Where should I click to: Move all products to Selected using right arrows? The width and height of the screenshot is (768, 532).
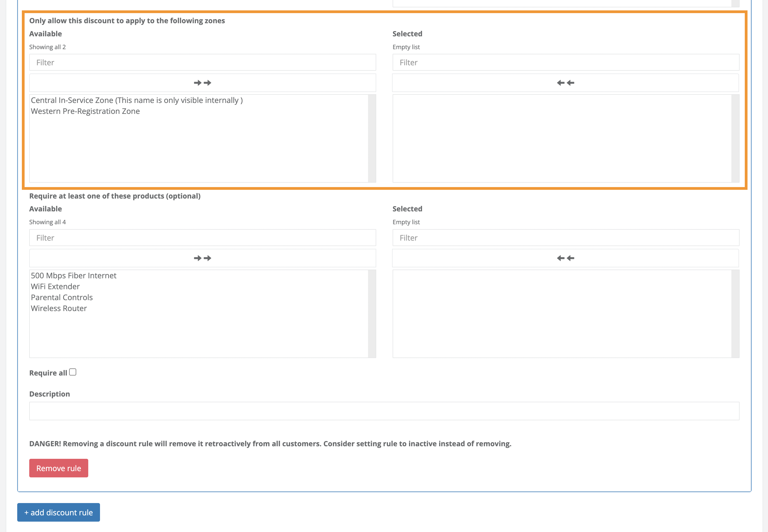pyautogui.click(x=202, y=258)
